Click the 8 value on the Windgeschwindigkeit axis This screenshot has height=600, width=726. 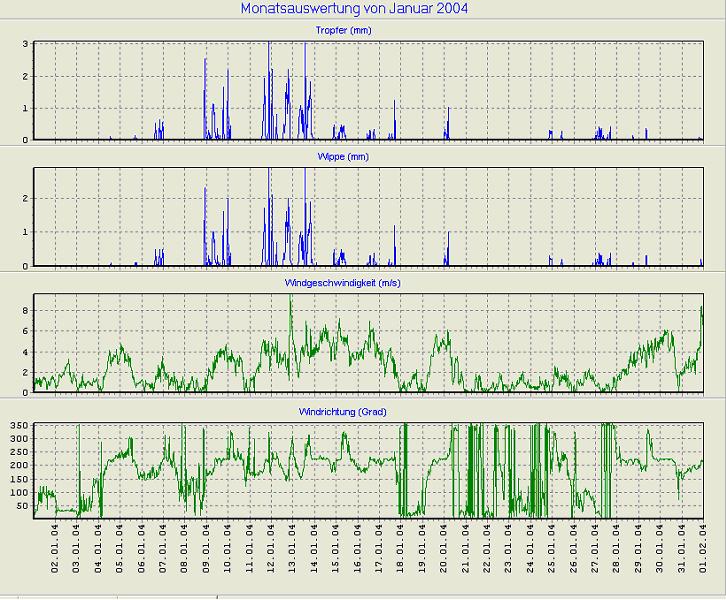point(25,311)
